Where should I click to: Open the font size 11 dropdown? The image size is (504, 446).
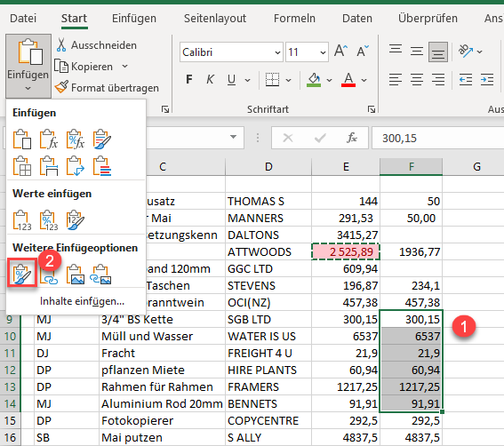point(307,52)
